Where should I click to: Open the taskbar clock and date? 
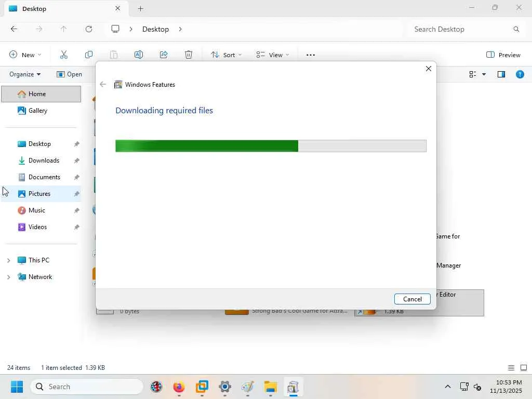[x=506, y=387]
